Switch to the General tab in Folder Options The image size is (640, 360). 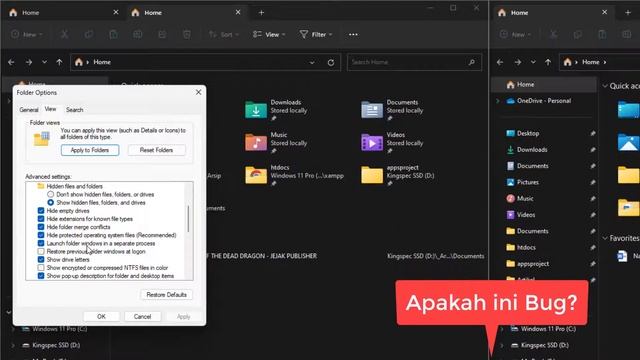point(29,110)
